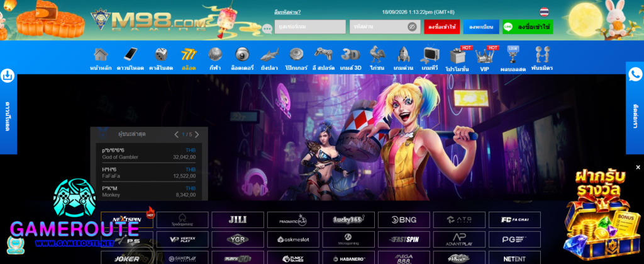Select the FC Fa Chai provider tile
This screenshot has width=644, height=264.
pyautogui.click(x=514, y=220)
